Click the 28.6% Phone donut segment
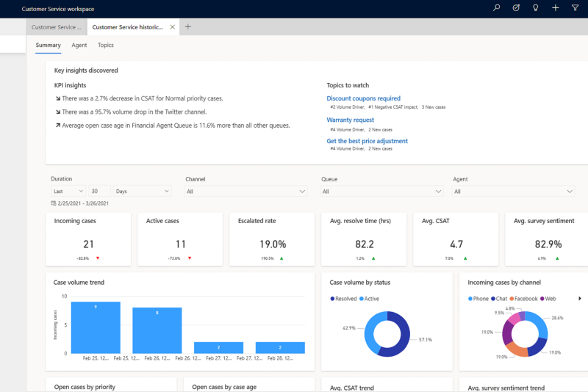The width and height of the screenshot is (588, 392). (540, 326)
